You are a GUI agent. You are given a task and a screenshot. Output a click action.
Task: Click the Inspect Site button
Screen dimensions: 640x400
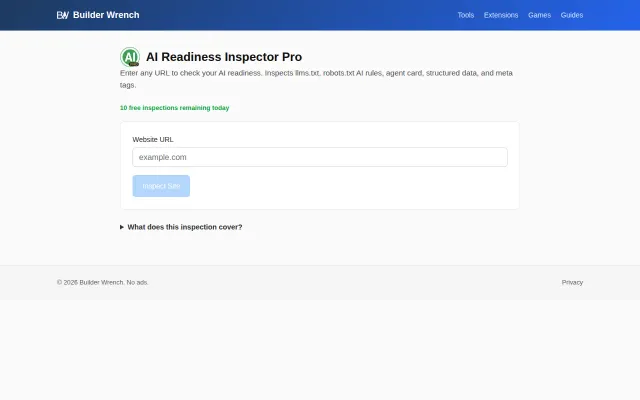161,186
